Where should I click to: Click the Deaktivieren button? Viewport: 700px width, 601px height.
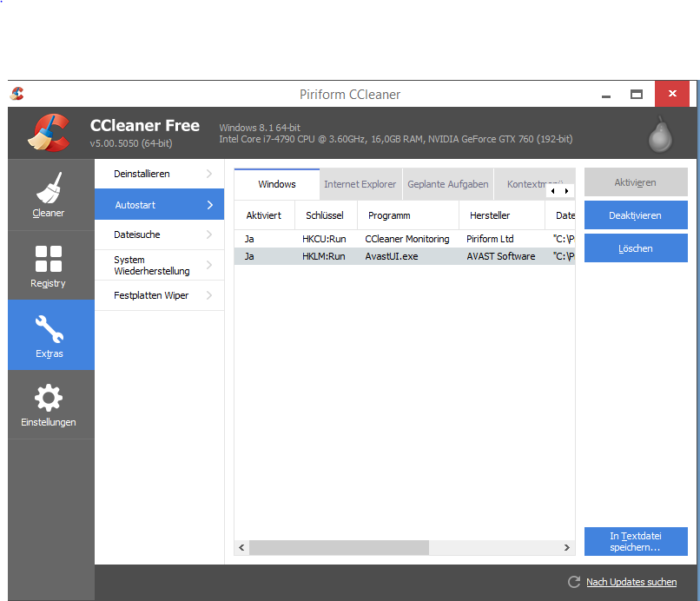click(x=636, y=215)
